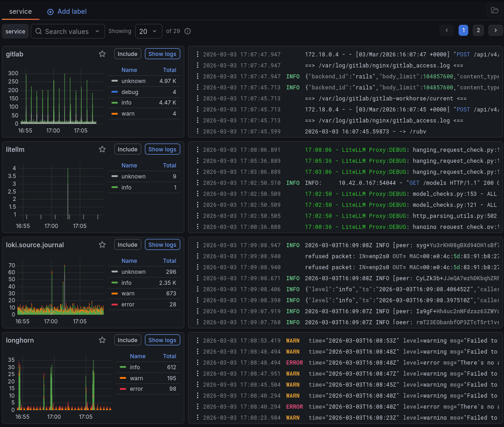Viewport: 504px width, 427px height.
Task: Show logs for the gitlab service
Action: [162, 54]
